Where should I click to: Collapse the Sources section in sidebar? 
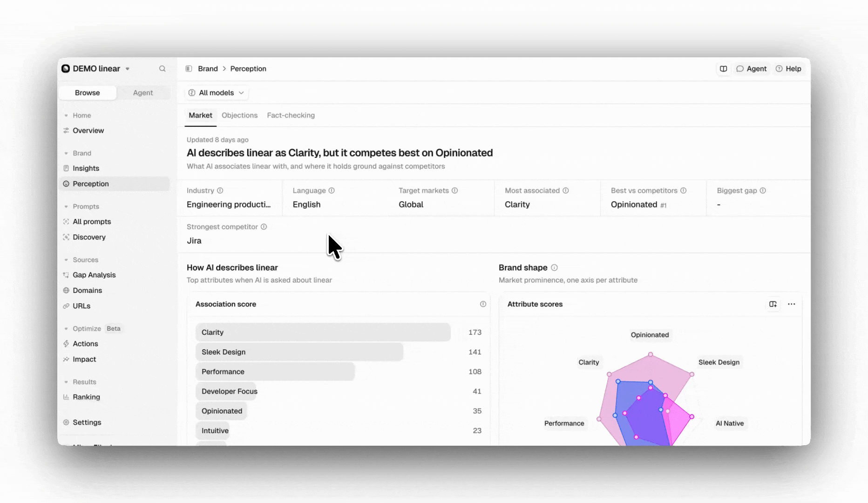point(66,260)
